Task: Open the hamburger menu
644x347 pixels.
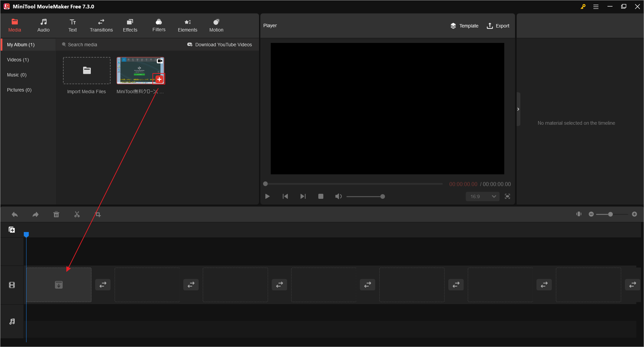Action: point(596,6)
